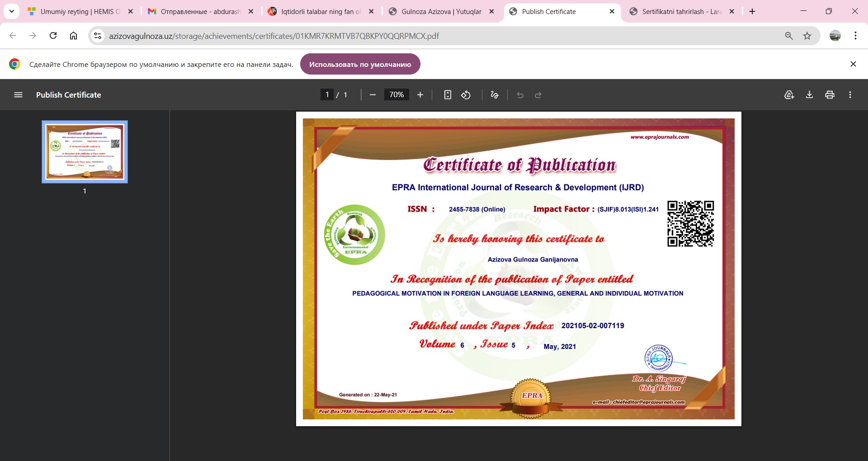Save the PDF to Google Drive

click(789, 95)
